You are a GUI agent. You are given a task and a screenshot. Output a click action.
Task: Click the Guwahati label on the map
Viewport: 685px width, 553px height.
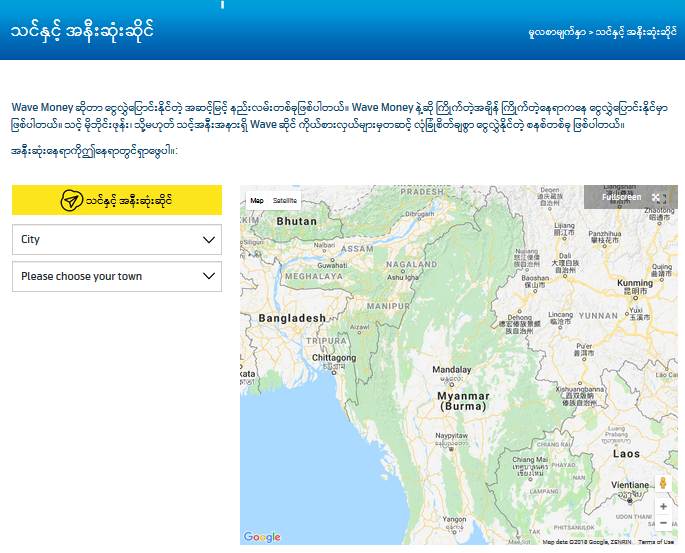coord(332,265)
